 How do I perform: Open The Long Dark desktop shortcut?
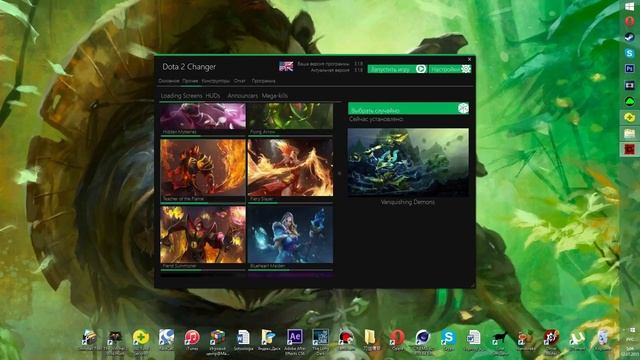320,341
